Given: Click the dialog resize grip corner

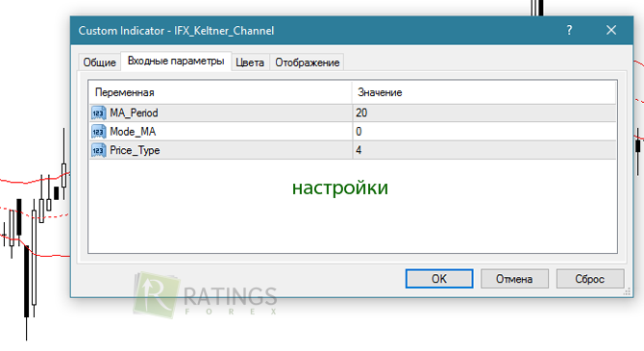Looking at the screenshot, I should pyautogui.click(x=627, y=291).
